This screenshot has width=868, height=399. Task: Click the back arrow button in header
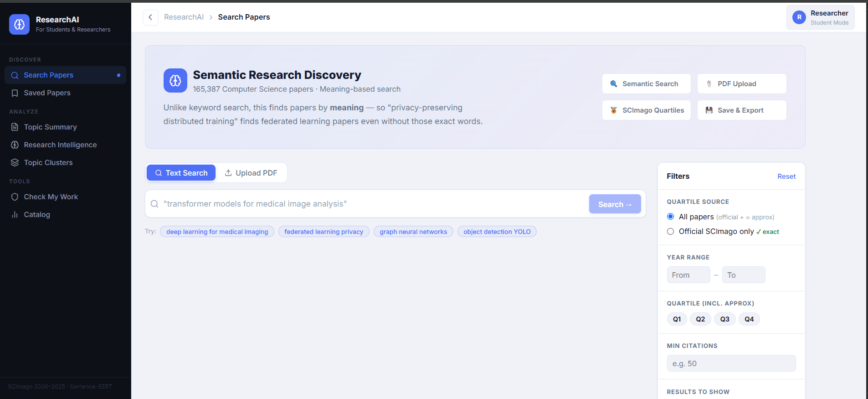(150, 17)
